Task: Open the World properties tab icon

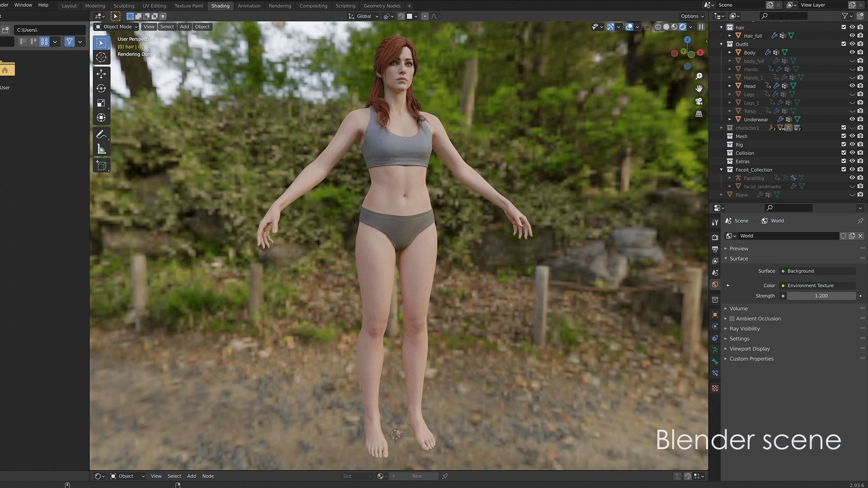Action: 715,285
